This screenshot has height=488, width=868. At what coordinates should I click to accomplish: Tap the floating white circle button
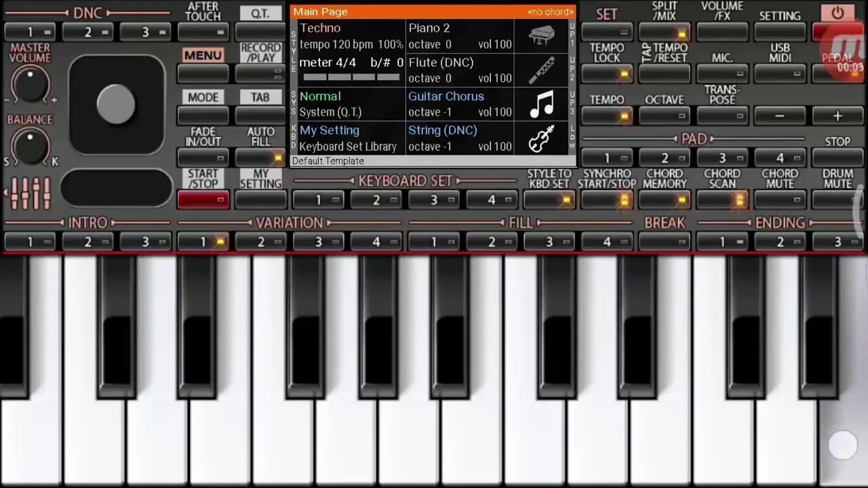tap(843, 445)
